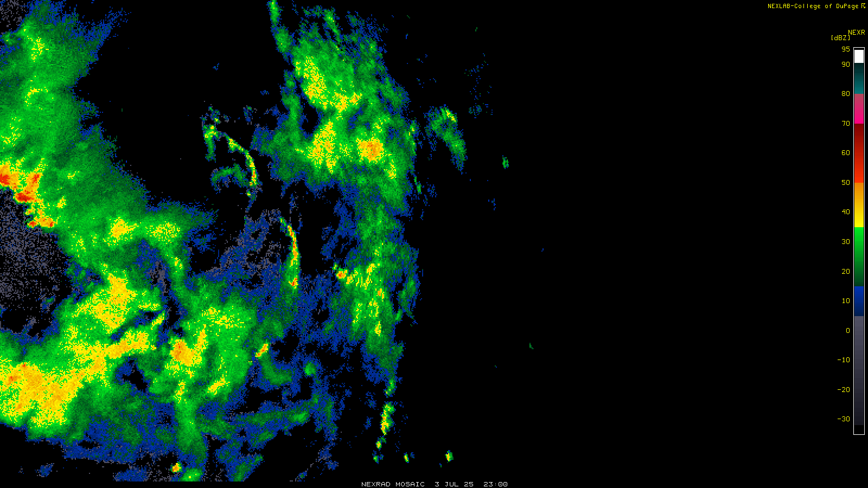Select the pink swatch on the color bar
868x488 pixels.
click(859, 109)
